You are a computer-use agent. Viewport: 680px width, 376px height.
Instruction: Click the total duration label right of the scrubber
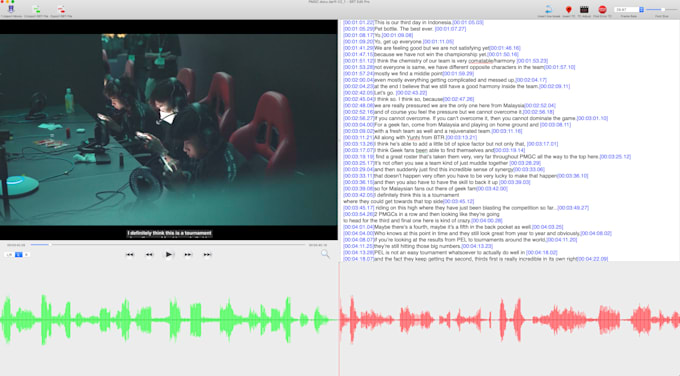[x=318, y=245]
